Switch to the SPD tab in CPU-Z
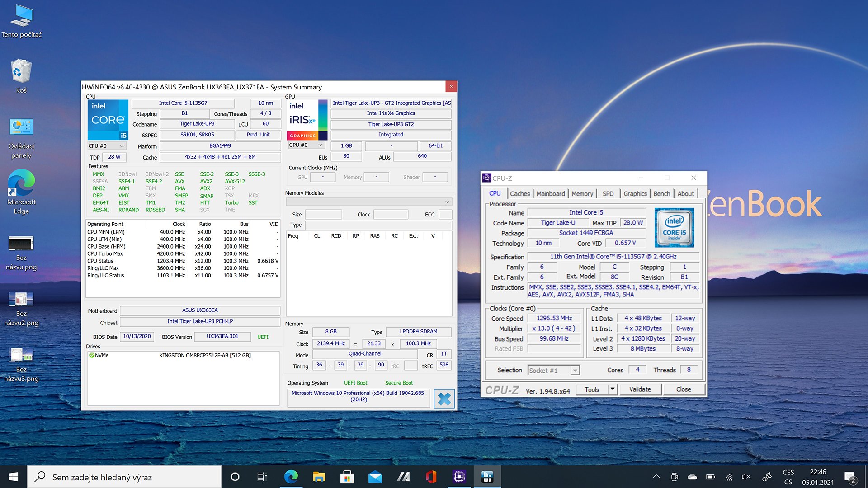Viewport: 868px width, 488px height. [x=608, y=194]
